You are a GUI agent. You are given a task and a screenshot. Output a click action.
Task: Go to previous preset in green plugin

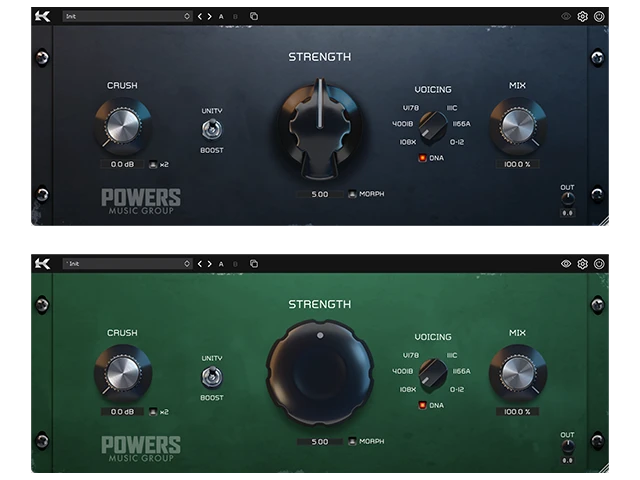(200, 264)
